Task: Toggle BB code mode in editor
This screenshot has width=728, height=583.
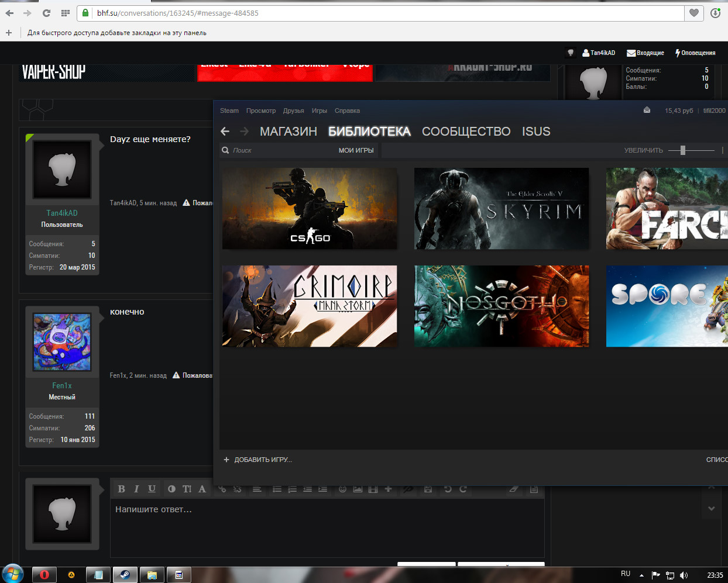Action: [534, 489]
